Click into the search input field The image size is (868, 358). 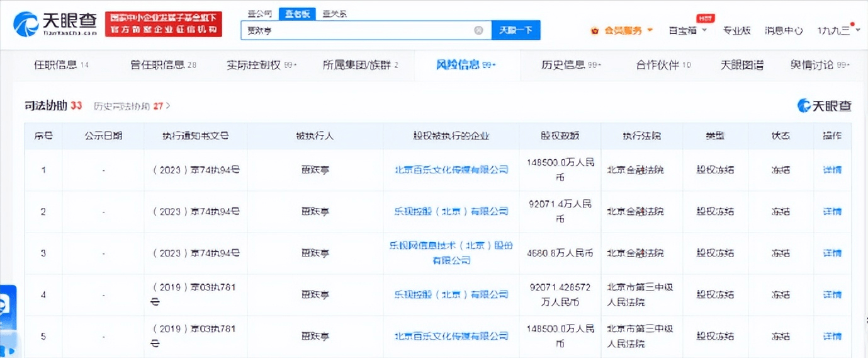pos(356,30)
